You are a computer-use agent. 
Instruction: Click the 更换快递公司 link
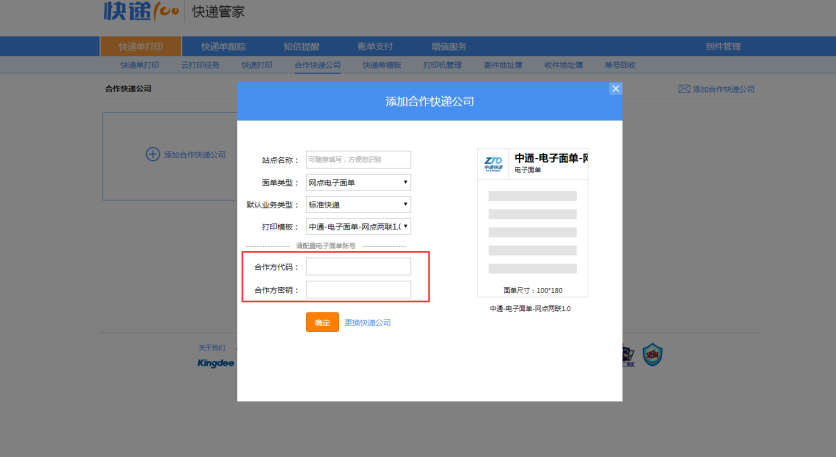[x=367, y=323]
